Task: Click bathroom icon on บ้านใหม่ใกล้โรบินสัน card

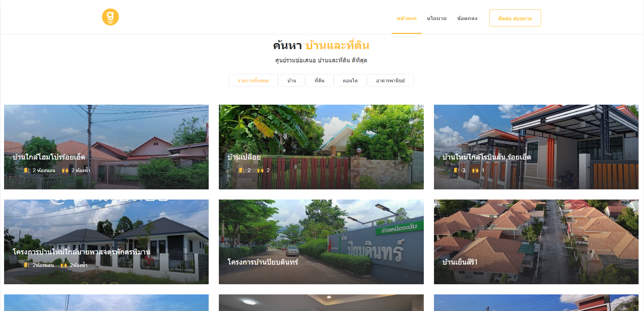Action: click(x=475, y=170)
